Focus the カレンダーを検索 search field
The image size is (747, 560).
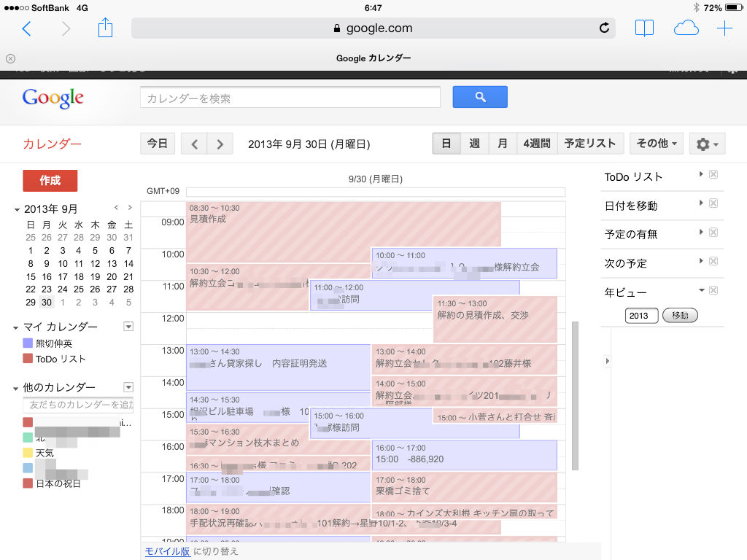click(x=290, y=98)
